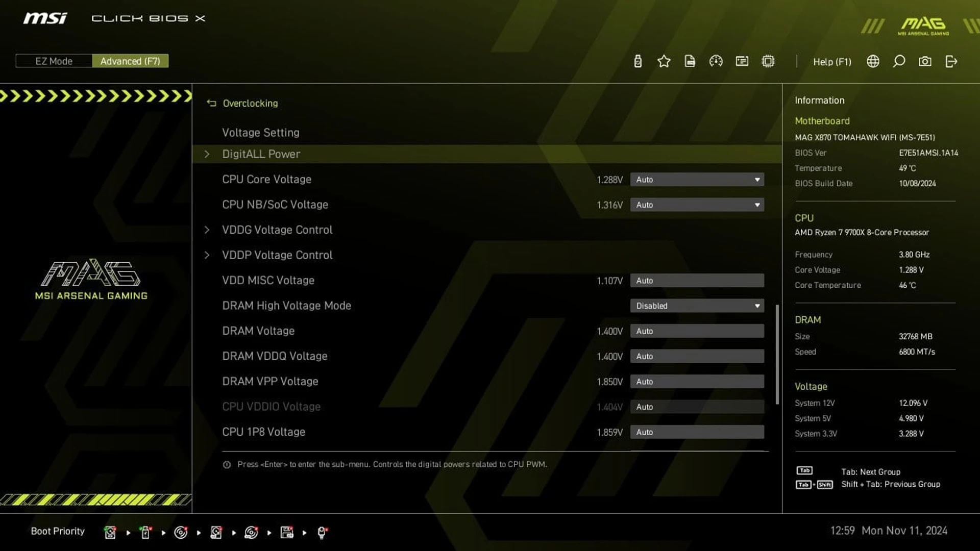The height and width of the screenshot is (551, 980).
Task: Select the DRAM VDDQ Voltage label
Action: [275, 356]
